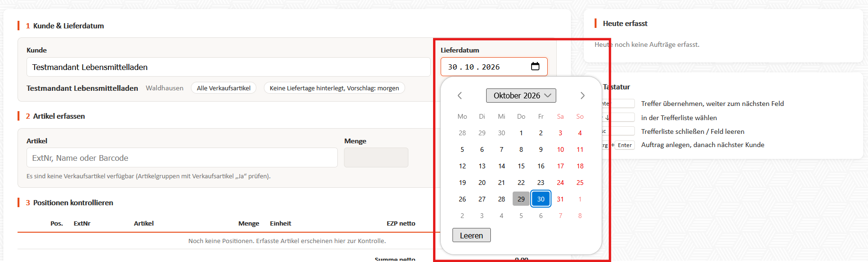Screen dimensions: 868x262
Task: Click the 'Heute erfasst' heading
Action: (625, 24)
